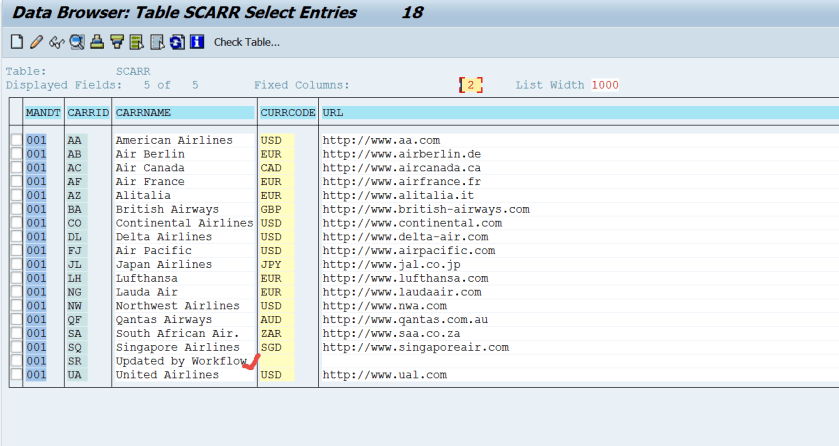This screenshot has height=446, width=839.
Task: Tick the checkbox for Air Berlin row
Action: pyautogui.click(x=17, y=154)
